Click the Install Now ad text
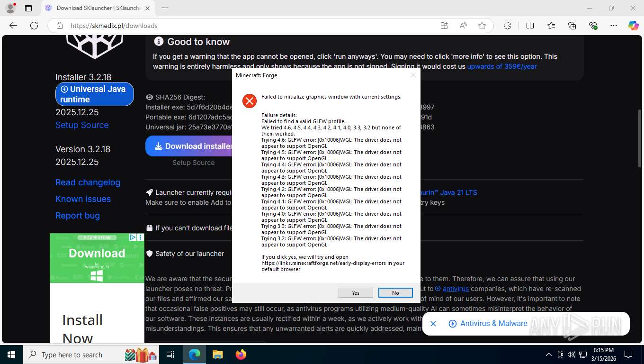 point(82,329)
